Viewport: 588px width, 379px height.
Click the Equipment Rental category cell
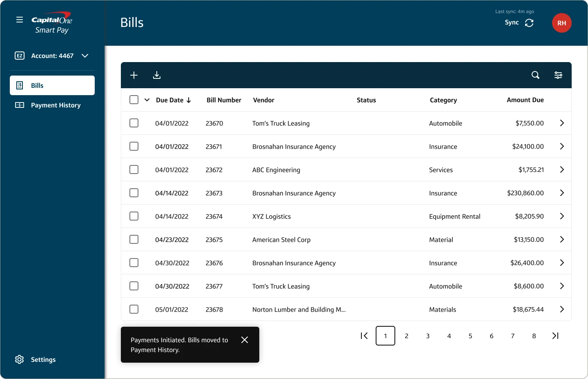[x=454, y=216]
